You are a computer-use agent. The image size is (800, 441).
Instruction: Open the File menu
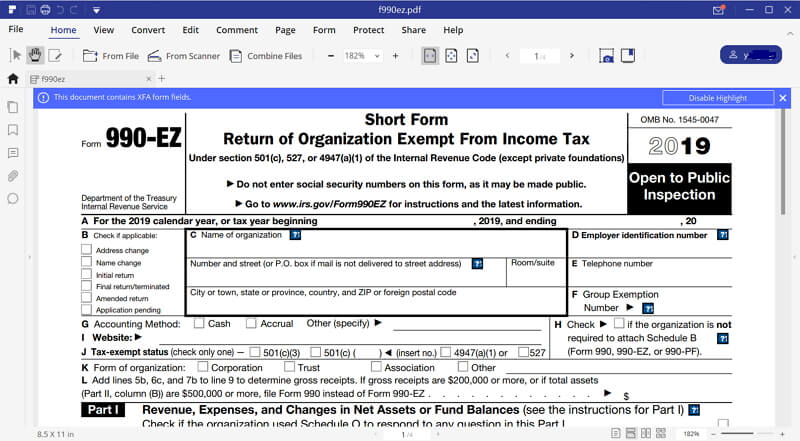click(x=16, y=29)
